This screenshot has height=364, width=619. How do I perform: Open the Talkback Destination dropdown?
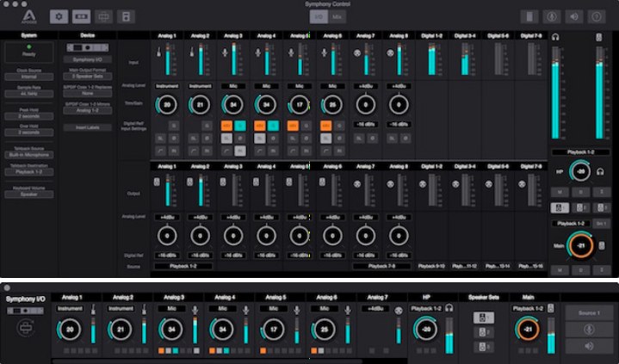point(28,172)
